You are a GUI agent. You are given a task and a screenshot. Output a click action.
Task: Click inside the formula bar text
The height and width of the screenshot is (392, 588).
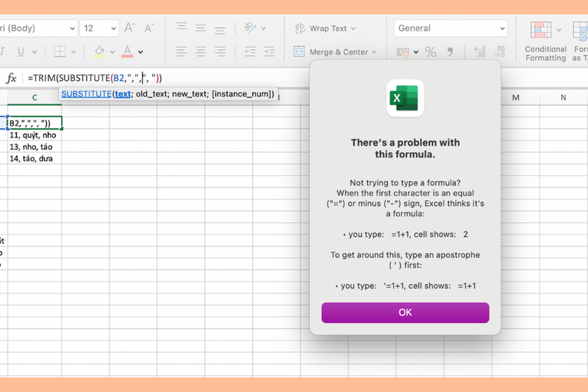(95, 78)
